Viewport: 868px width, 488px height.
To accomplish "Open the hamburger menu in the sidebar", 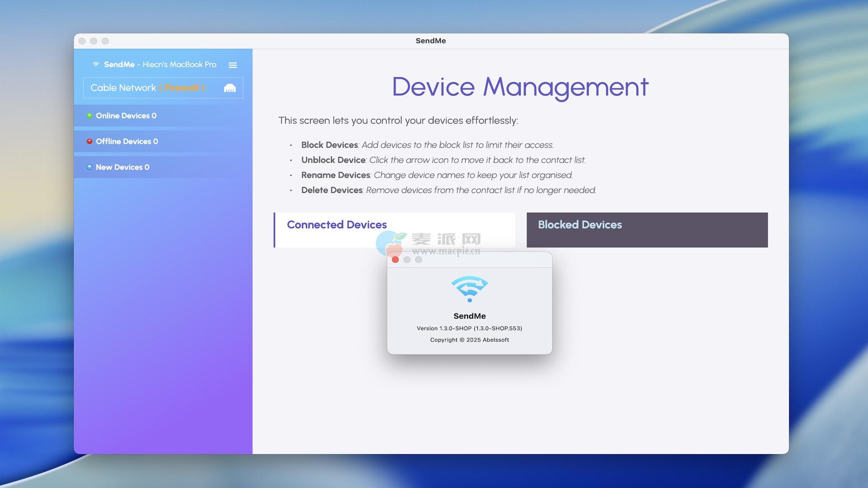I will point(233,65).
